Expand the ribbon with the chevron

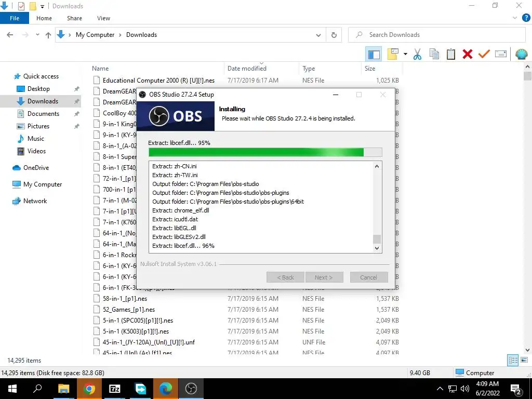click(x=515, y=18)
